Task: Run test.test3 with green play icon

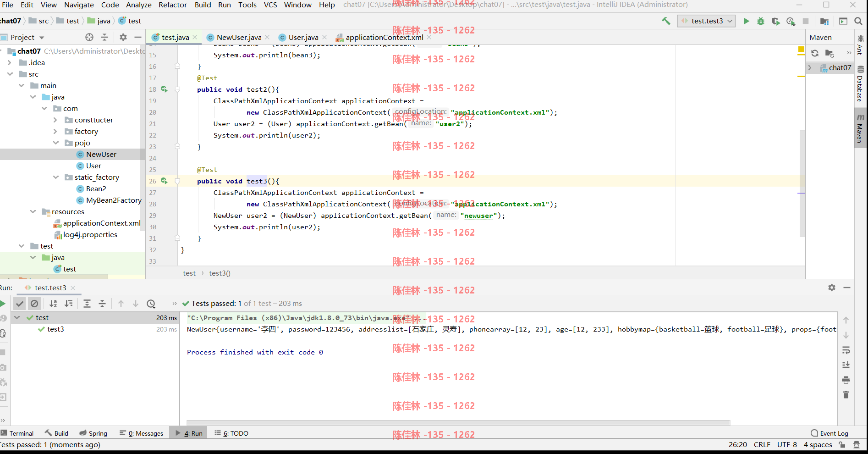Action: [746, 21]
